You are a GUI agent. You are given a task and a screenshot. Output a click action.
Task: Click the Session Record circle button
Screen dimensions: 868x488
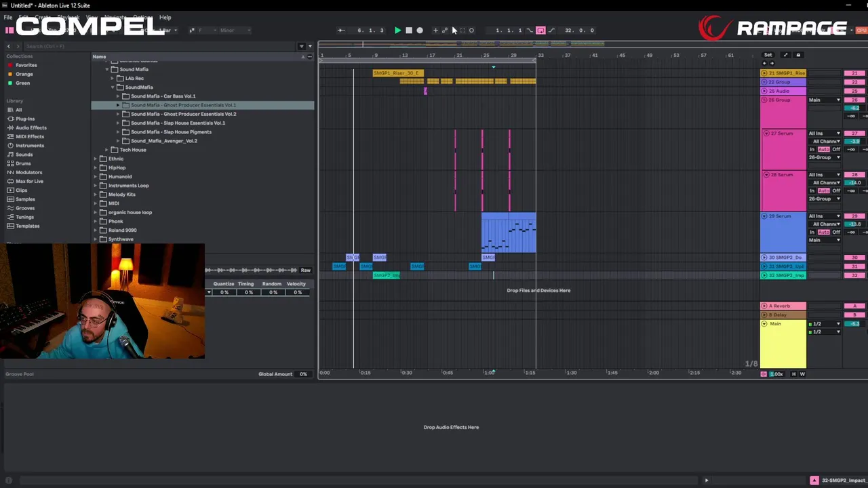click(471, 30)
